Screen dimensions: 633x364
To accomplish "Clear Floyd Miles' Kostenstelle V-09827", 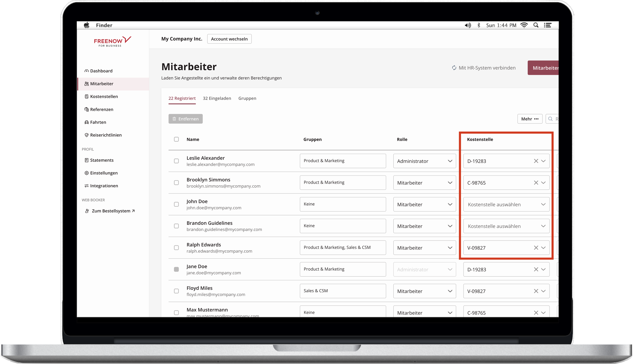I will pos(536,291).
